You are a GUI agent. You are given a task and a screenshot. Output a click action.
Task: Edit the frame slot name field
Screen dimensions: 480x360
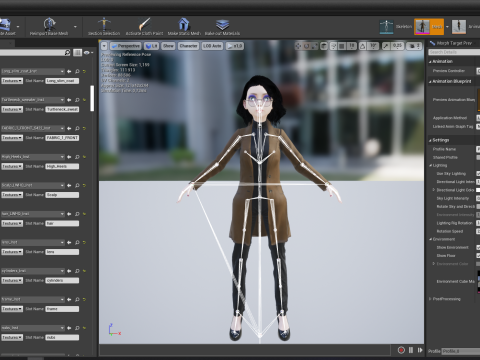(x=62, y=309)
